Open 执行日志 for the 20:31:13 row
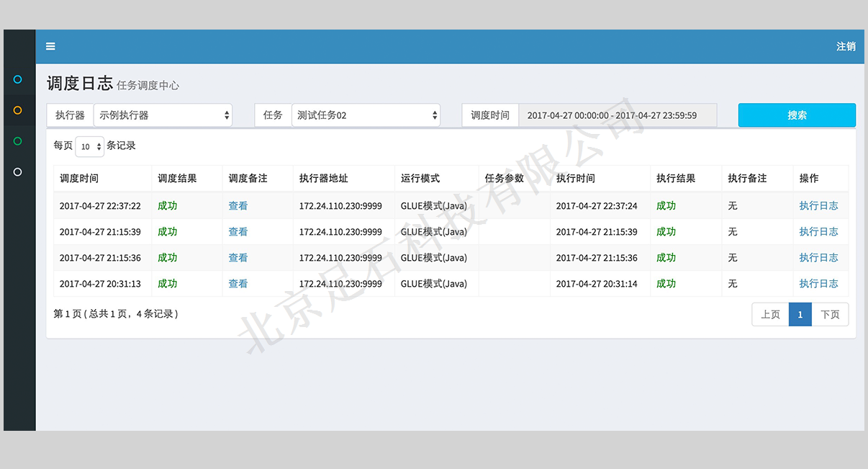This screenshot has height=469, width=868. (818, 284)
